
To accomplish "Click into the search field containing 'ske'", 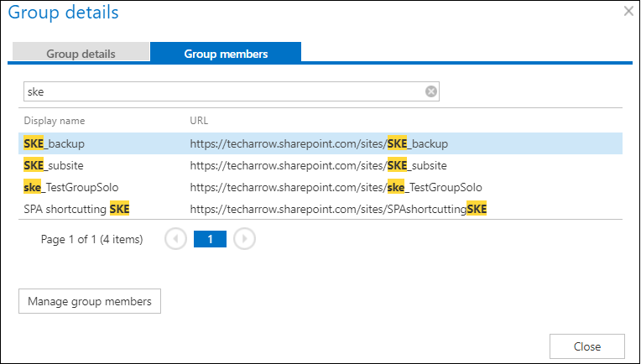I will [x=222, y=91].
